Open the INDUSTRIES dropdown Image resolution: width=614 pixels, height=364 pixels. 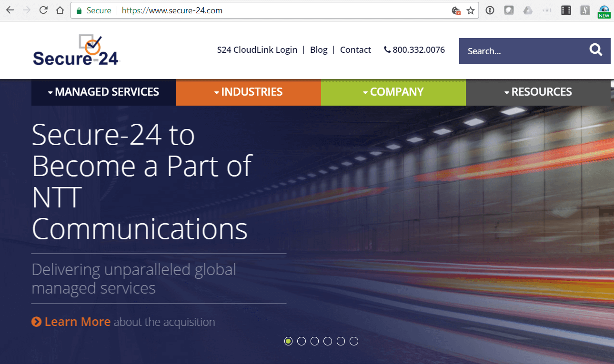[248, 92]
